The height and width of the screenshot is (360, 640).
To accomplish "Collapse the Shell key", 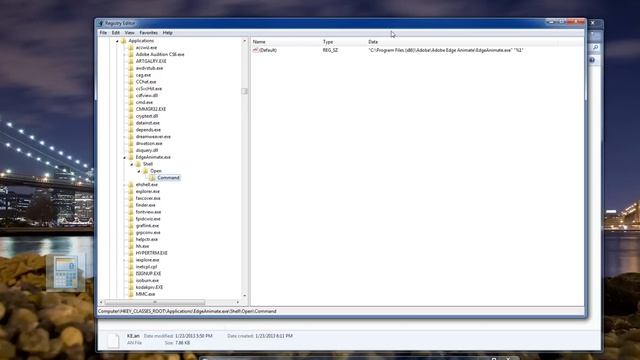I will point(132,164).
